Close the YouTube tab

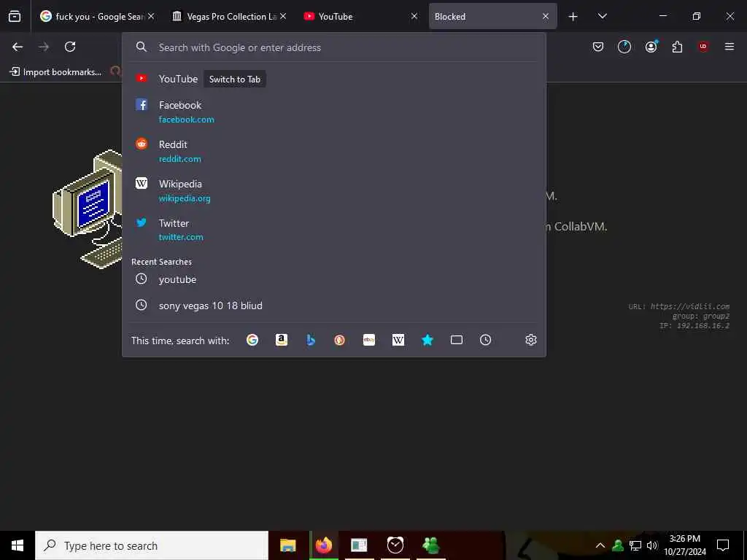click(414, 17)
